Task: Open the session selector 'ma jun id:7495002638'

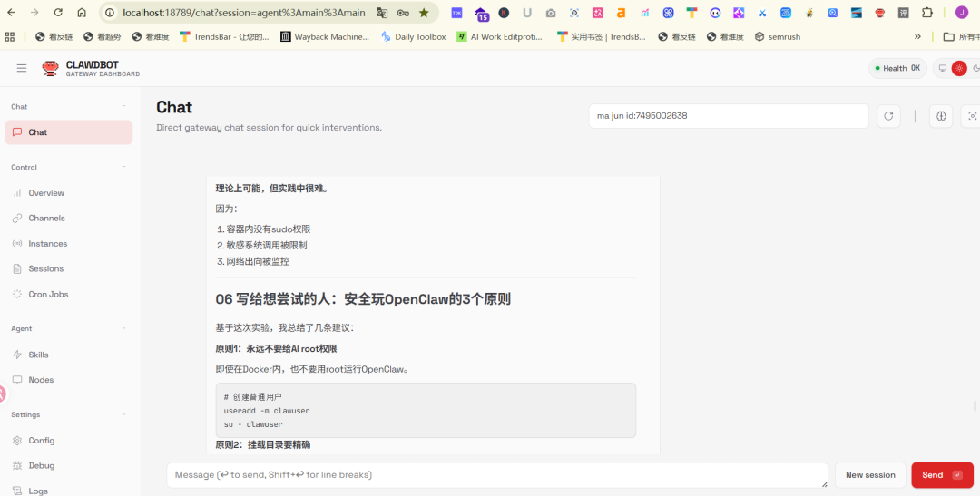Action: (729, 116)
